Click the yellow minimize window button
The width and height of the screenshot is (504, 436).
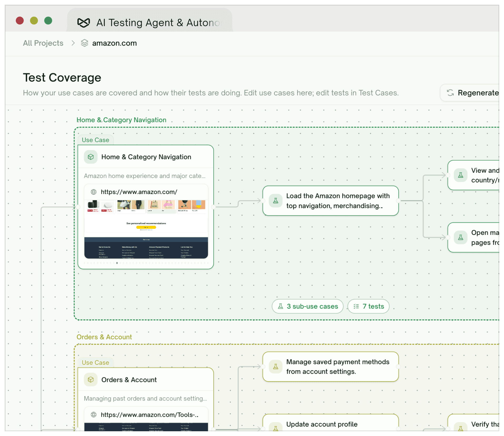(34, 21)
